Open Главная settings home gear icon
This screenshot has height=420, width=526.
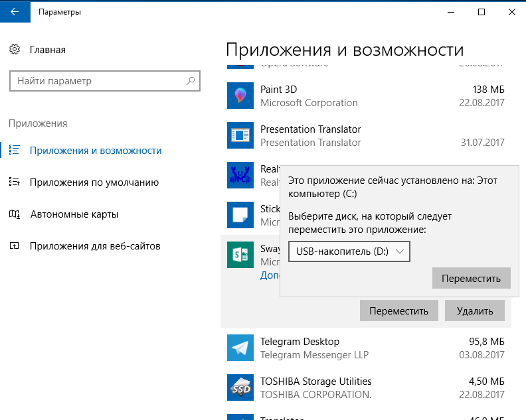tap(15, 49)
